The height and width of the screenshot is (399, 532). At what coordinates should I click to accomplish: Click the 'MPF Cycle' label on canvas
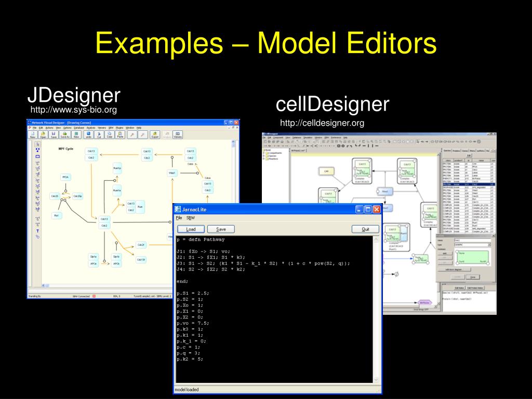click(x=66, y=149)
